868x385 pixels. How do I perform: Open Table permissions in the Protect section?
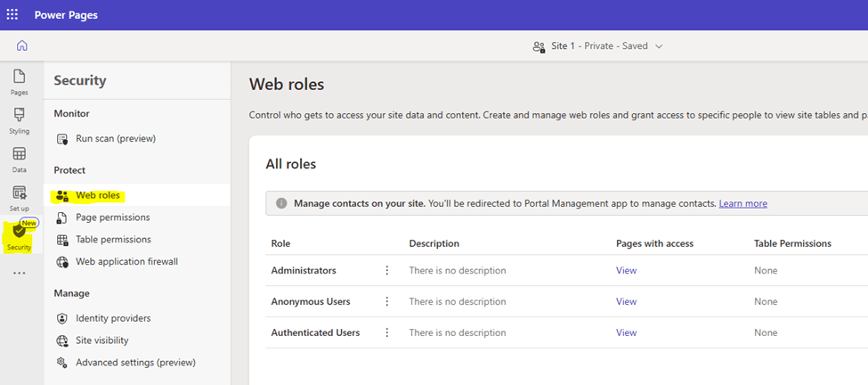tap(113, 240)
